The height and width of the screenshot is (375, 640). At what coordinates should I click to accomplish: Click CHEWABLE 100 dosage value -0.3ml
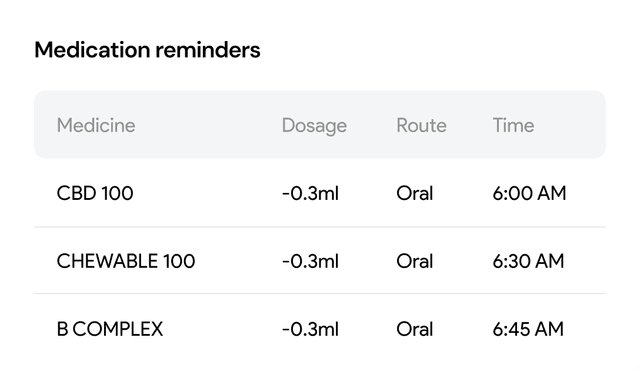pos(310,261)
